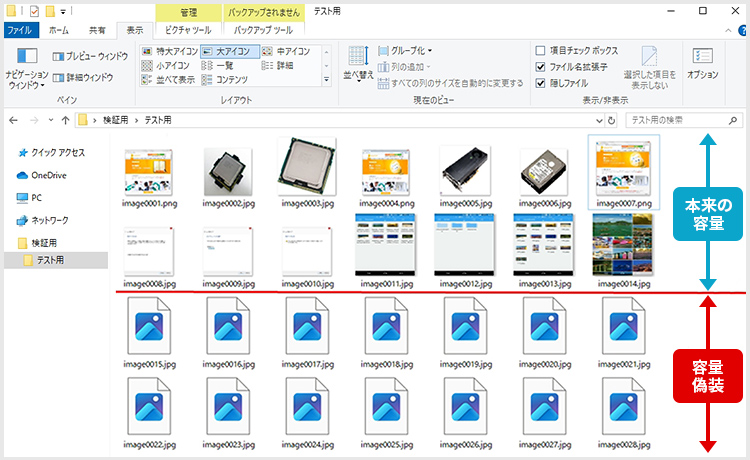Go forward in folder history

click(x=34, y=120)
